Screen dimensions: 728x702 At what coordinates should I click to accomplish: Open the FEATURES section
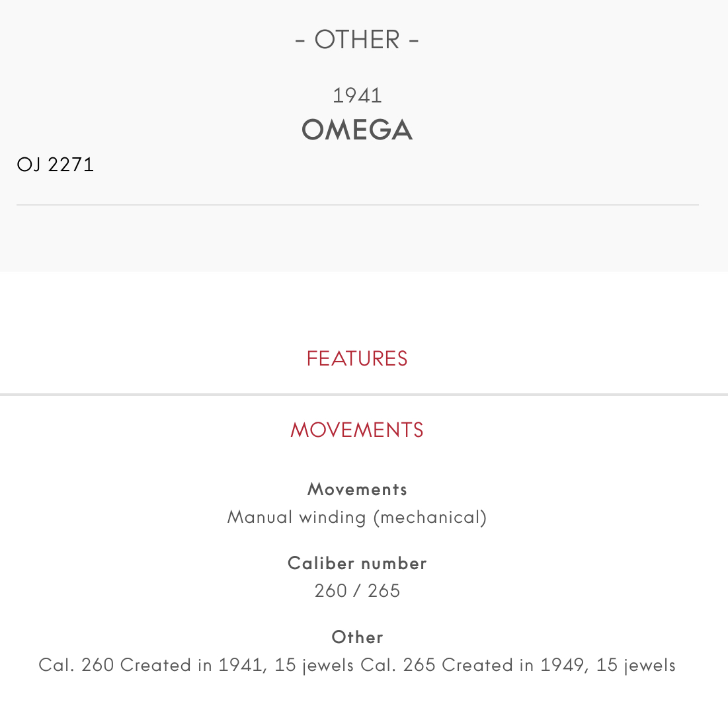(x=357, y=358)
